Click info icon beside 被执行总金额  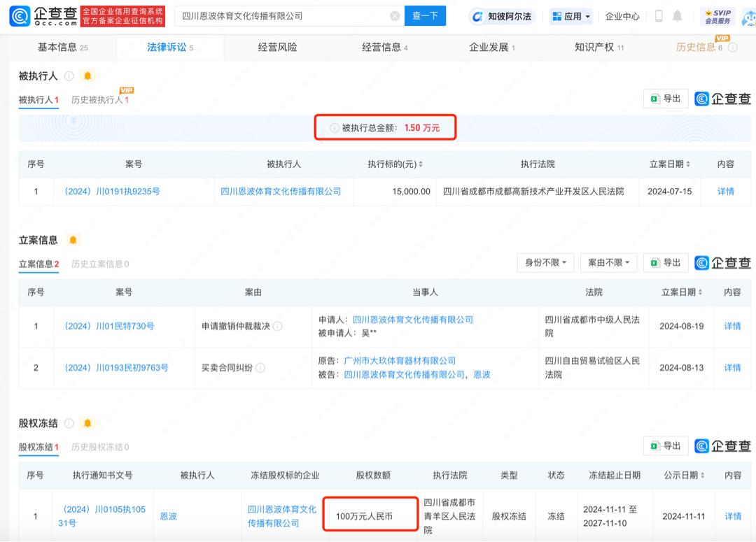(334, 128)
